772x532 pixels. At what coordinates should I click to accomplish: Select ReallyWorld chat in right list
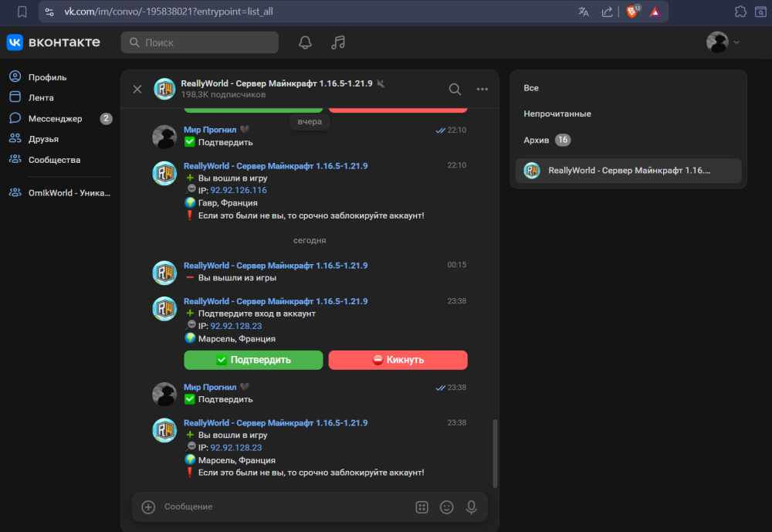(x=628, y=171)
